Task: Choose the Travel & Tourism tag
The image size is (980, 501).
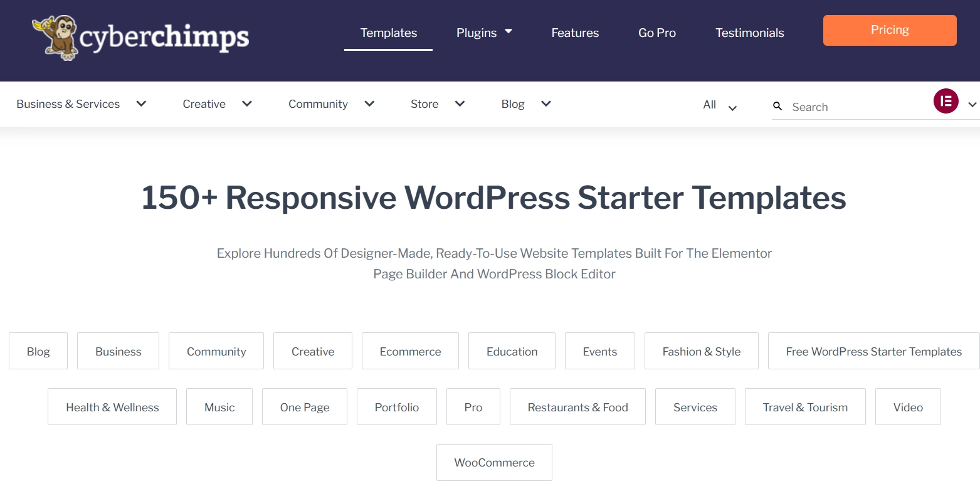Action: click(805, 407)
